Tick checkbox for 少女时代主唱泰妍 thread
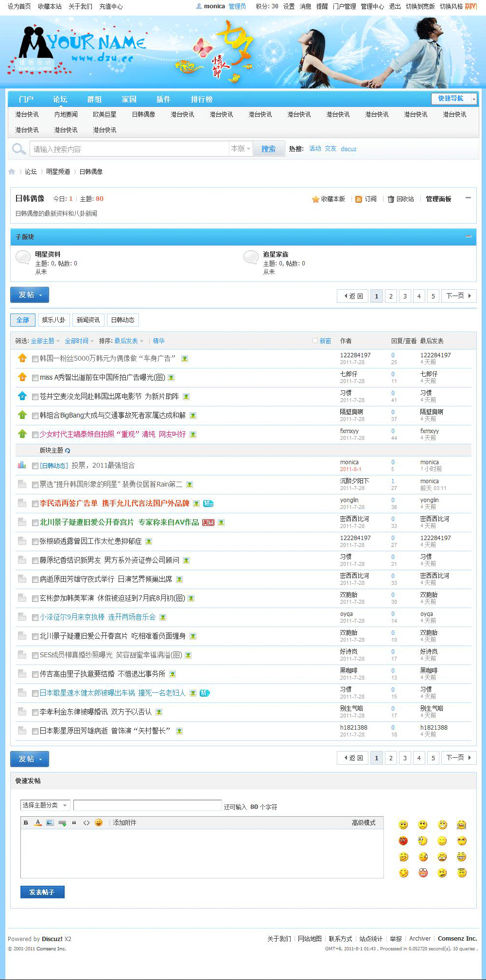The image size is (486, 980). (x=35, y=435)
